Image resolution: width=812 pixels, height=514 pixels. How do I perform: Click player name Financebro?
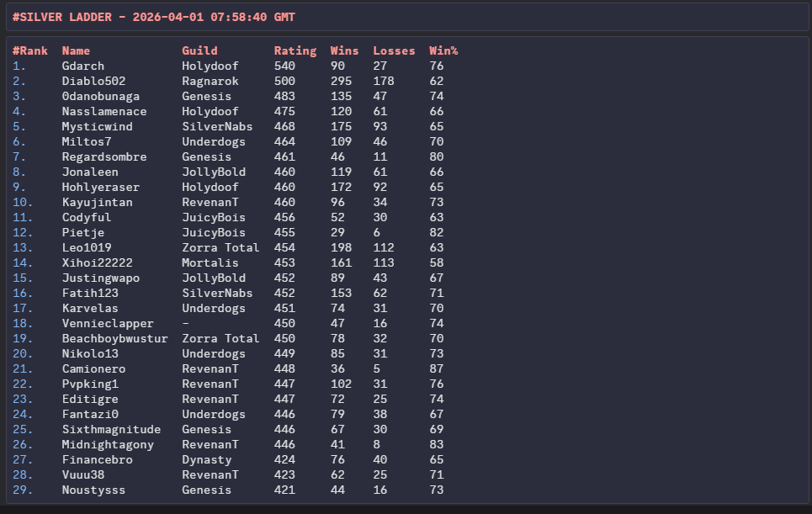coord(97,459)
